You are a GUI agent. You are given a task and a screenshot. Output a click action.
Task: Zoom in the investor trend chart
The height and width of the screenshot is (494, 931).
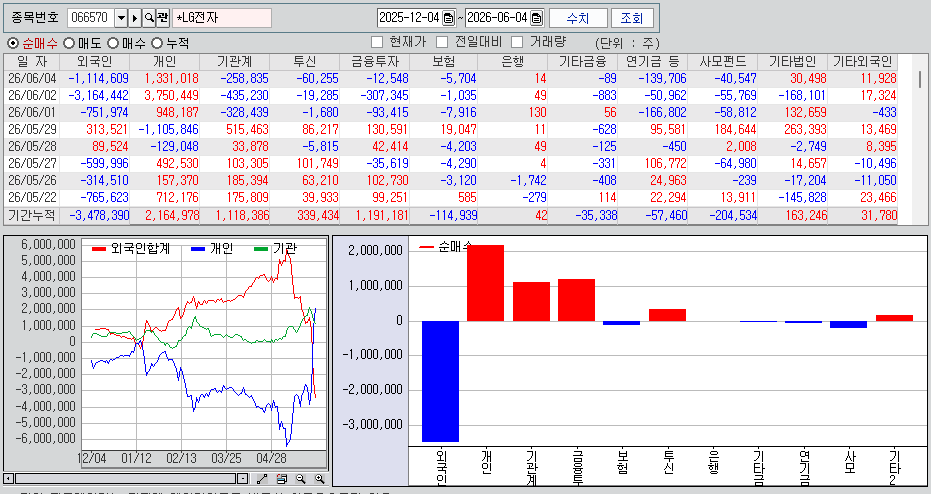pyautogui.click(x=319, y=479)
